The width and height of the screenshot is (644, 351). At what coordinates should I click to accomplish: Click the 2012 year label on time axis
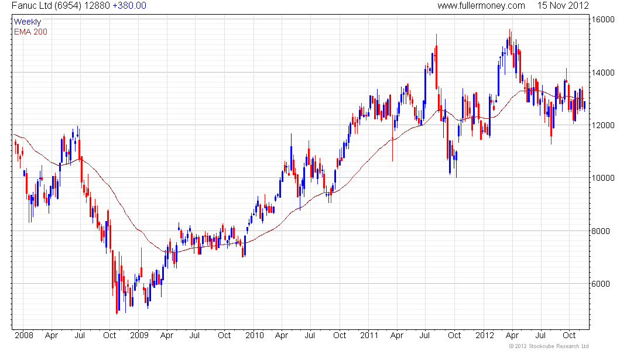pos(485,335)
